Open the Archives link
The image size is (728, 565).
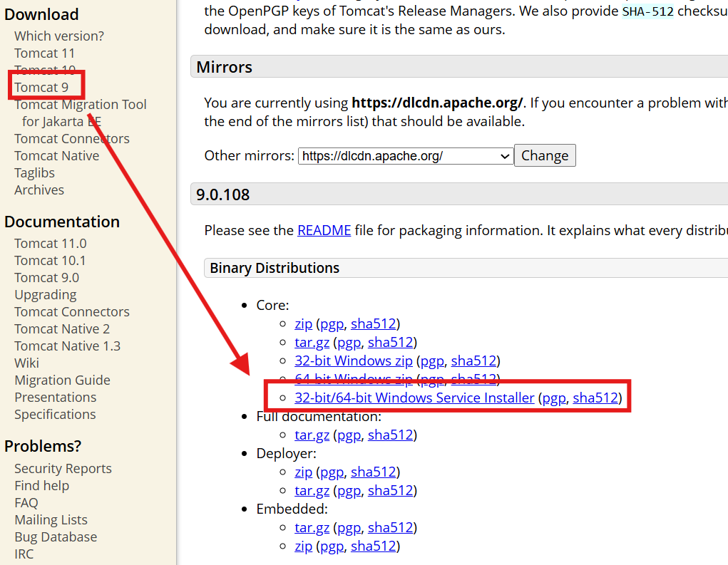pos(39,190)
